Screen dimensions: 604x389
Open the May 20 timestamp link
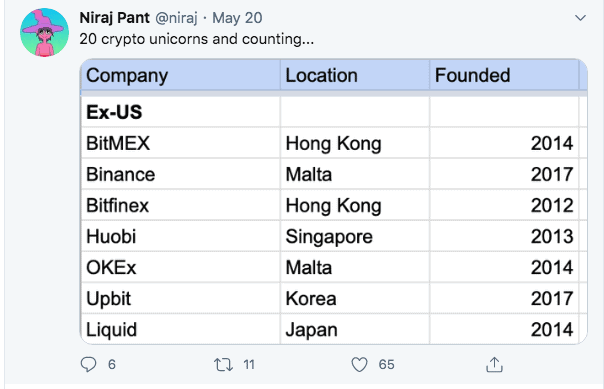(x=237, y=18)
